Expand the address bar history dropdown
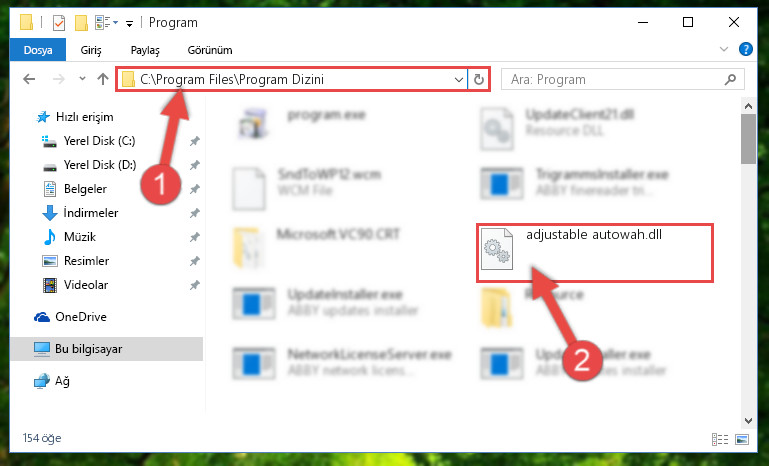The height and width of the screenshot is (466, 769). (x=459, y=79)
